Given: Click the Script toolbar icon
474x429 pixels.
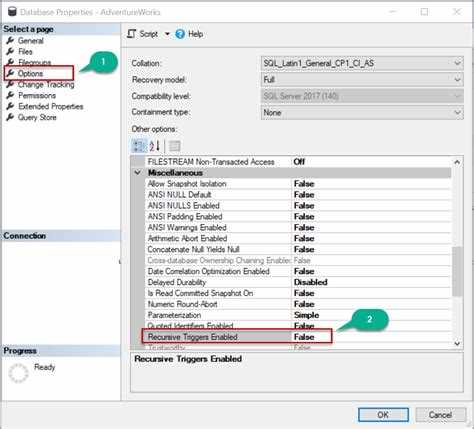Looking at the screenshot, I should (132, 34).
